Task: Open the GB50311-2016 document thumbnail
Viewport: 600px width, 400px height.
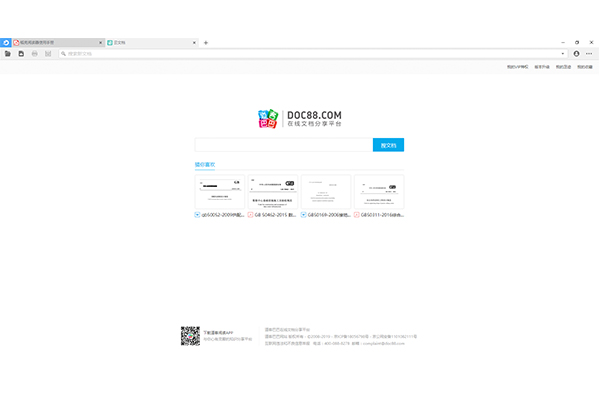Action: 379,192
